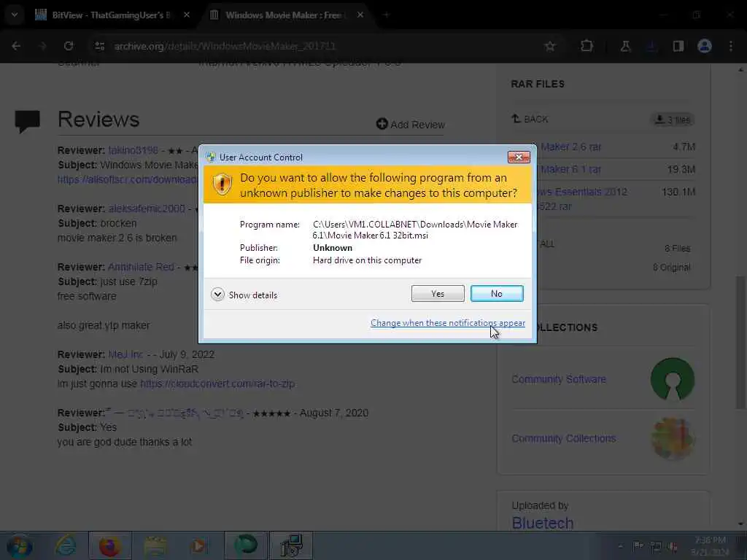
Task: Click the 3 files download badge
Action: [673, 120]
